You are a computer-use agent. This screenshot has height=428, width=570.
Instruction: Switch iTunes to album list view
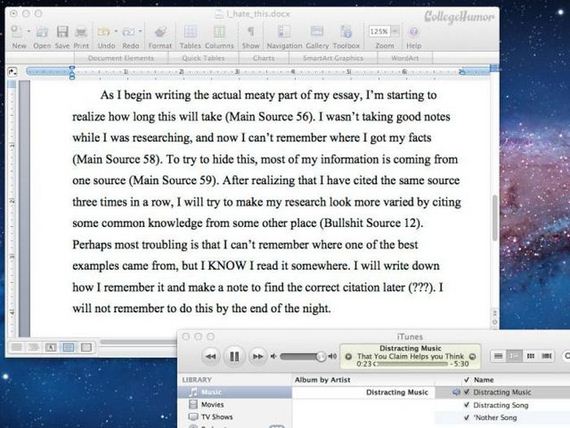514,356
